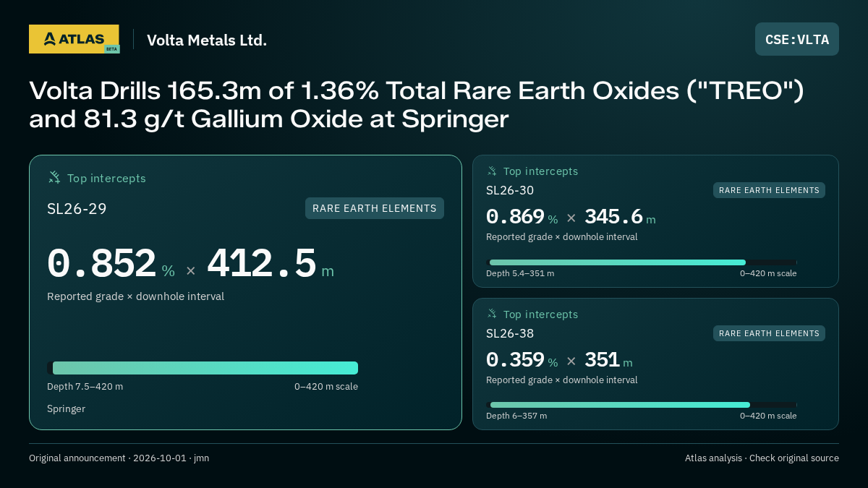Click the 'Depth 6–357 m' label

pos(516,416)
